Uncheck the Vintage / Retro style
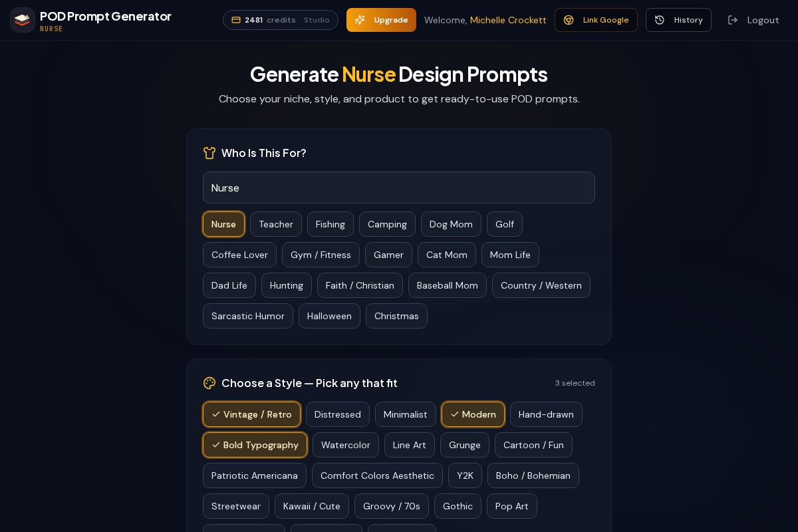 [x=251, y=414]
